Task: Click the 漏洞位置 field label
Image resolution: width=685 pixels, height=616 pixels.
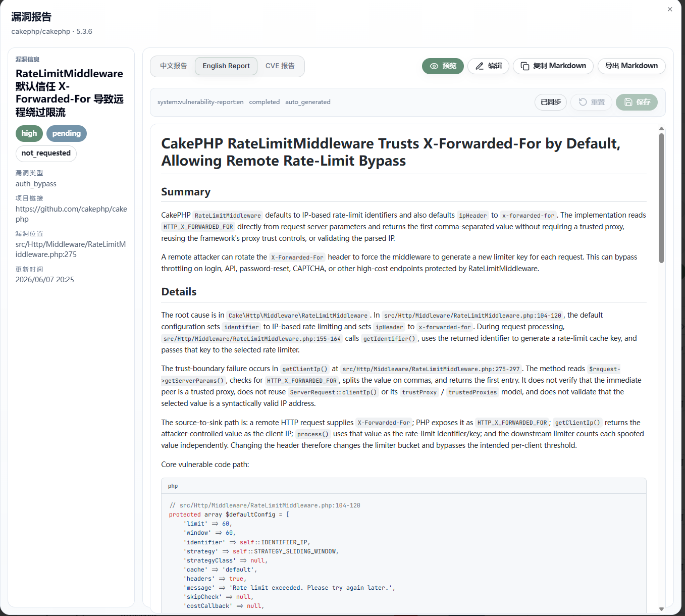Action: [29, 234]
